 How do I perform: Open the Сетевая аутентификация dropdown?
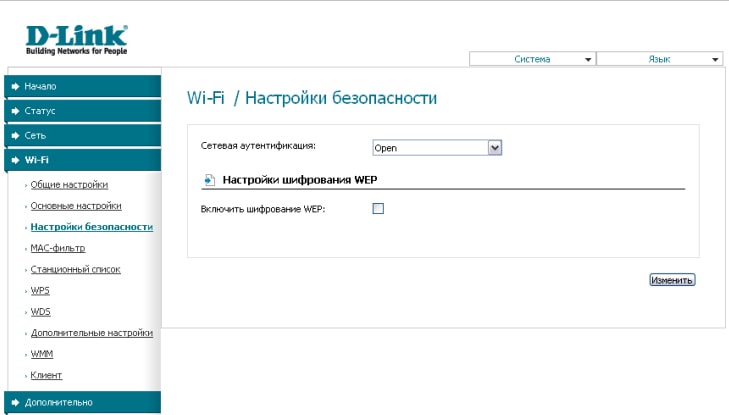[436, 148]
